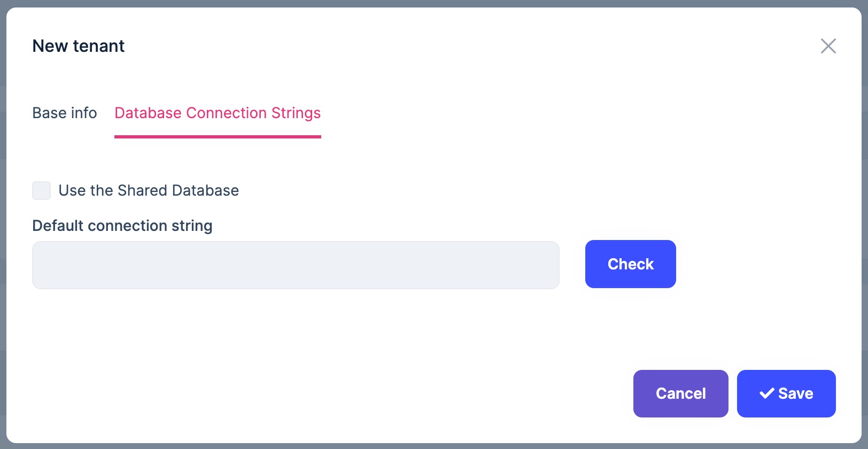Enable the Use the Shared Database checkbox
The image size is (868, 449).
click(41, 190)
